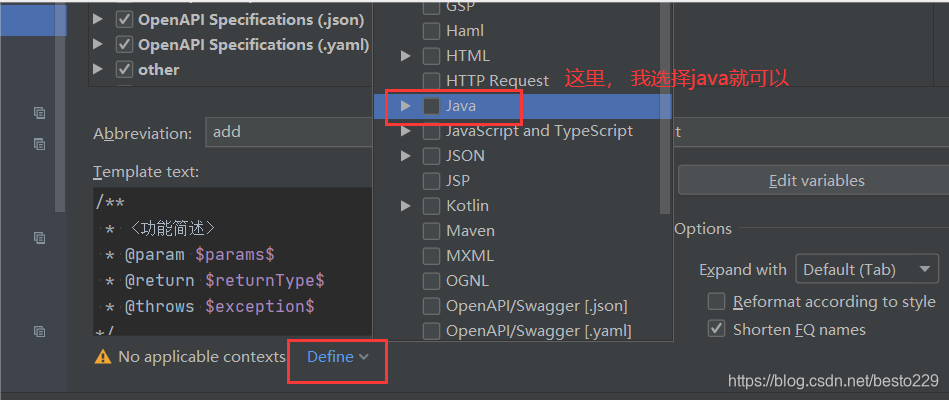The height and width of the screenshot is (400, 949).
Task: Check the OpenAPI/Swagger [.json] checkbox
Action: click(431, 306)
